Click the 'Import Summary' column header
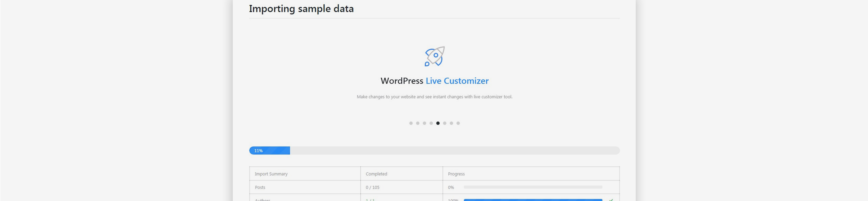The image size is (868, 201). (x=271, y=174)
